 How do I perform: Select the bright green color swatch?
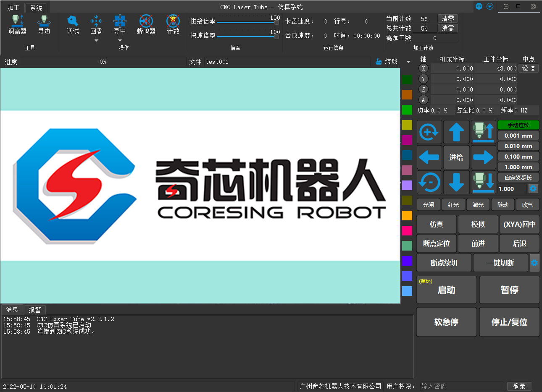pos(407,110)
